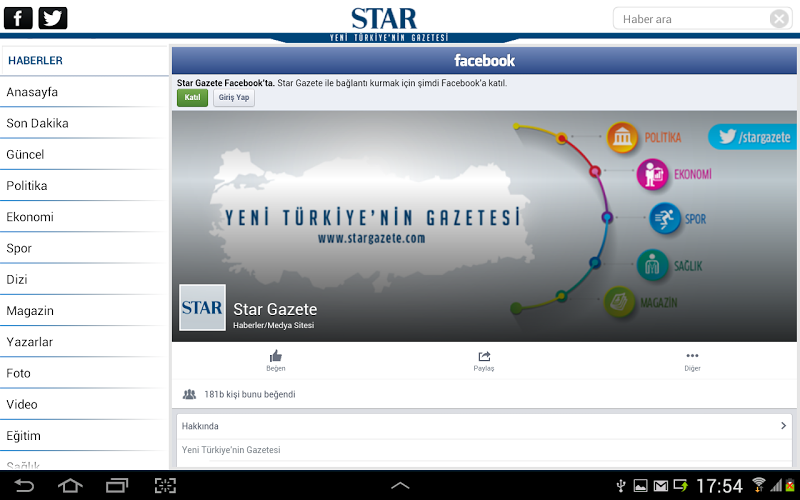Open the Dizi section
Image resolution: width=800 pixels, height=500 pixels.
(x=84, y=280)
